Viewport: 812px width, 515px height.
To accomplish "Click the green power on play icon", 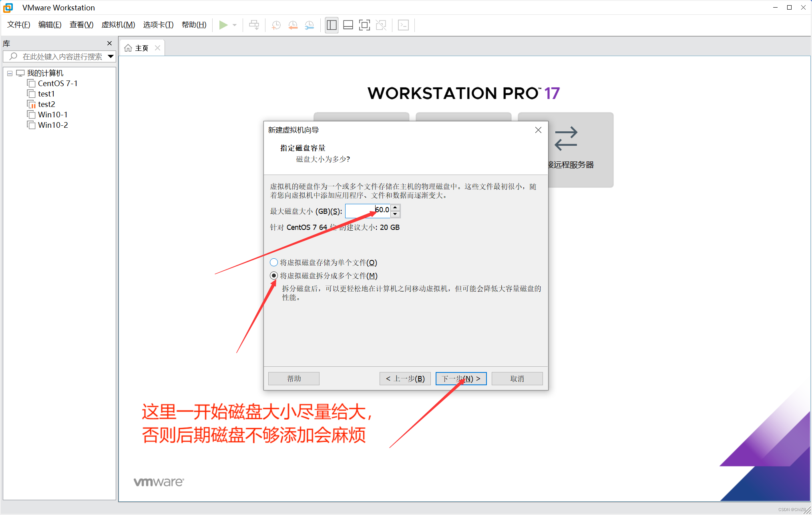I will click(223, 25).
